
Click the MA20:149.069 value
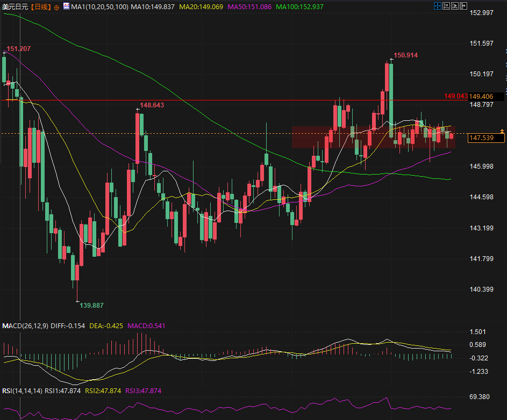pyautogui.click(x=201, y=7)
